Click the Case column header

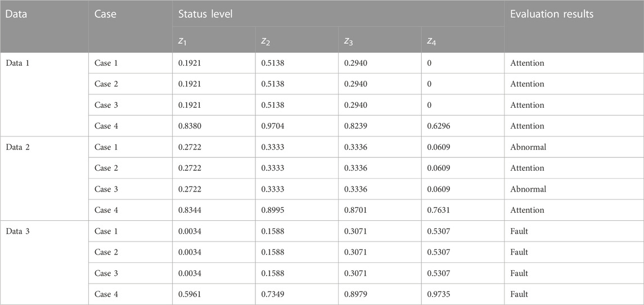130,26
